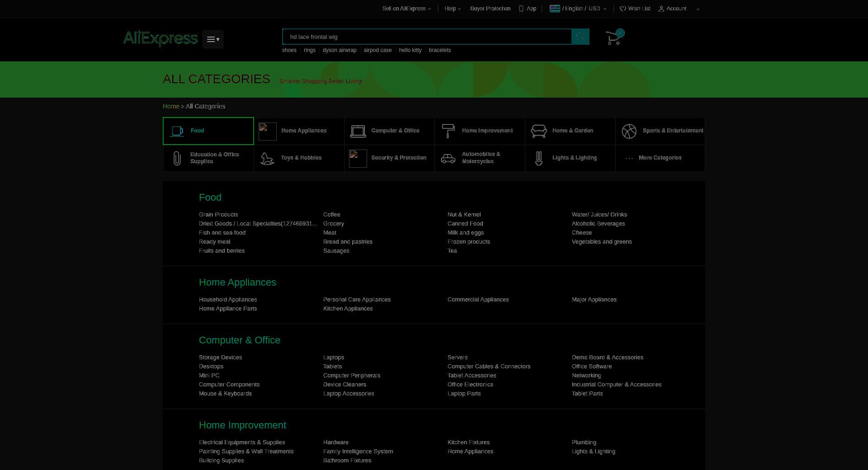
Task: Click the Sports & Entertainment basketball icon
Action: click(629, 131)
